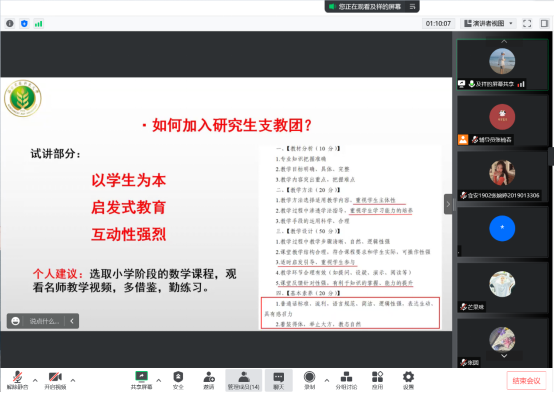Click the 01:10:07 meeting timer
Viewport: 554px width, 393px height.
coord(438,23)
